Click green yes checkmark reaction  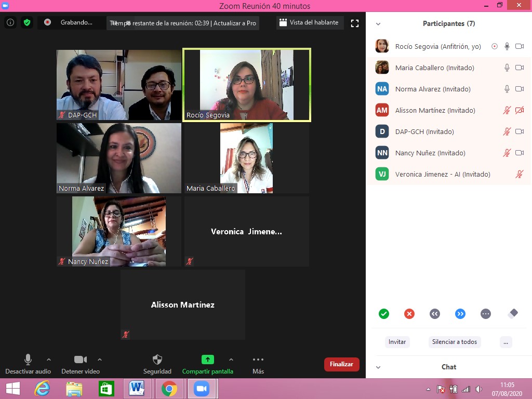[x=384, y=313]
